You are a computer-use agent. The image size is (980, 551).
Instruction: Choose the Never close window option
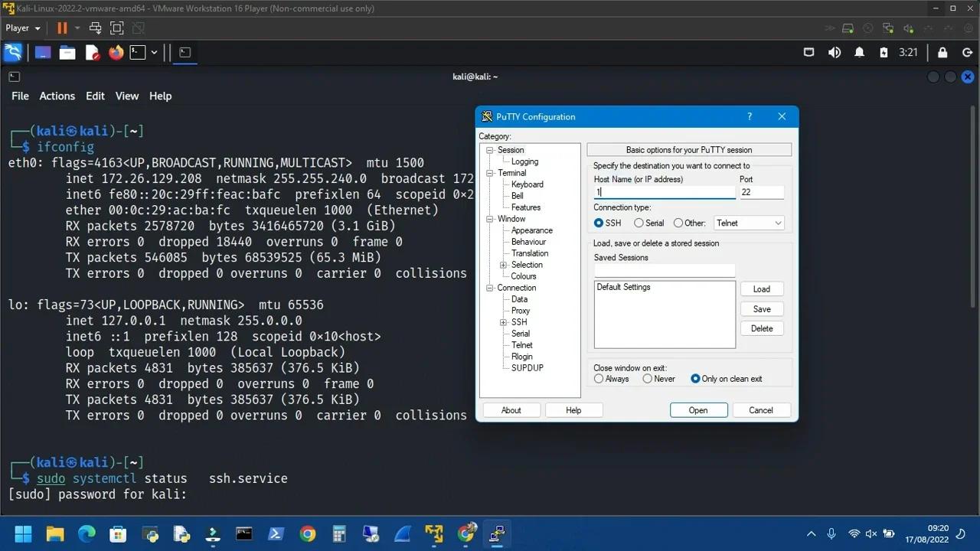click(x=648, y=379)
